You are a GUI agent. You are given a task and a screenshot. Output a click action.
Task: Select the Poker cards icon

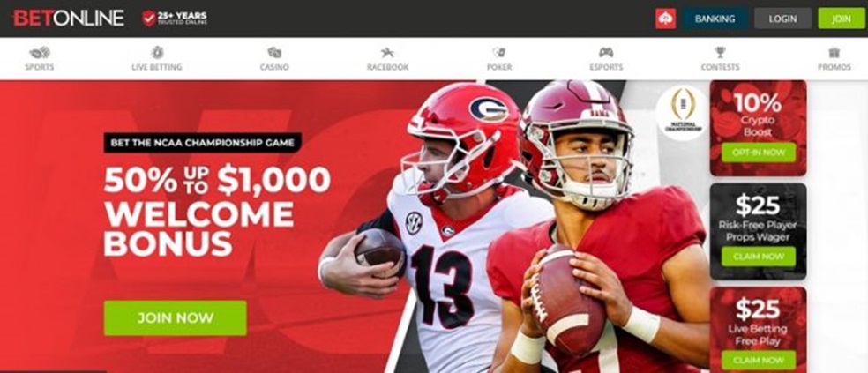[498, 53]
